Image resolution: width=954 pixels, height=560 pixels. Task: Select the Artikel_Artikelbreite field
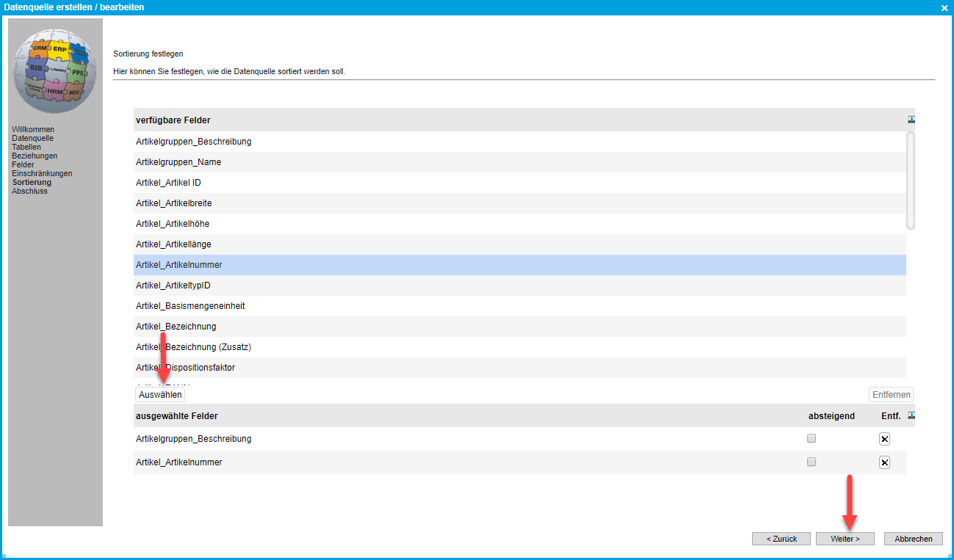click(520, 203)
